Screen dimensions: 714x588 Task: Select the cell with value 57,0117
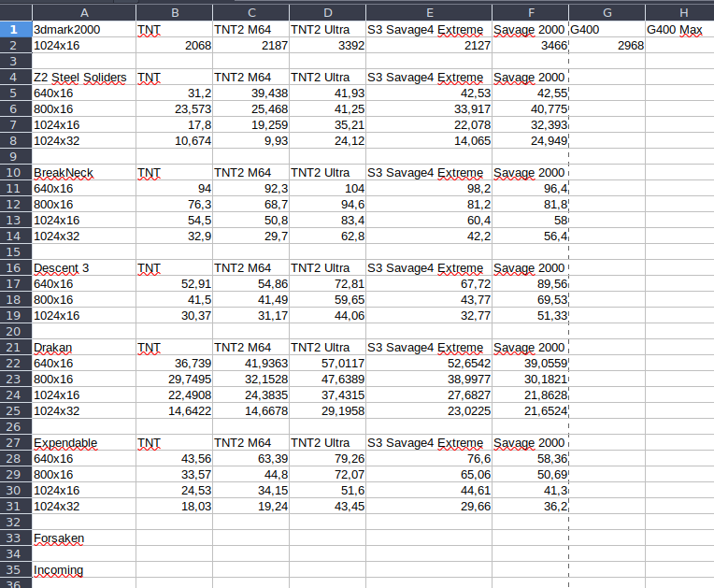coord(327,364)
